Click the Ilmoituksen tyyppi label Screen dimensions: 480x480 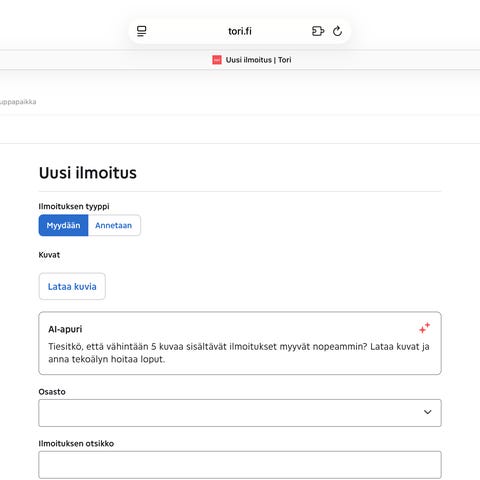(74, 206)
